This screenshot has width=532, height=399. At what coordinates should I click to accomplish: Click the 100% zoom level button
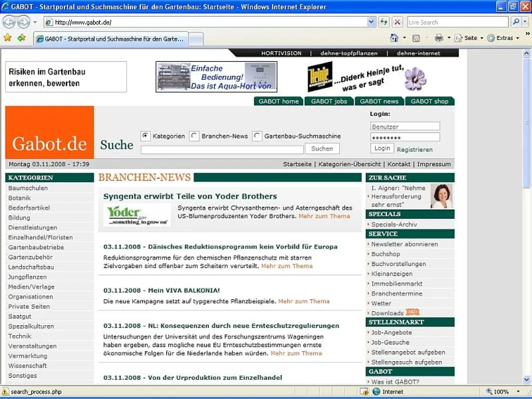coord(498,392)
